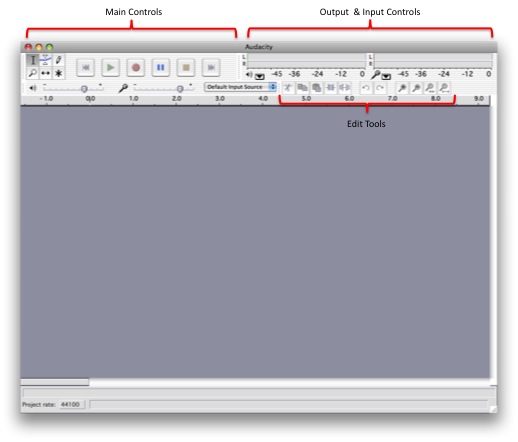The height and width of the screenshot is (442, 518).
Task: Open the Default Input Source dropdown
Action: pos(240,87)
